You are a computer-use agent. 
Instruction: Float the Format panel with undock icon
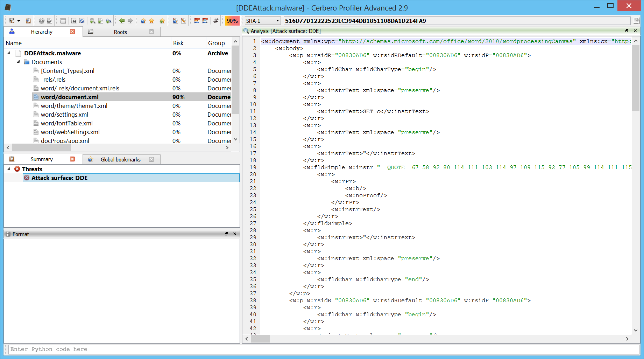226,234
